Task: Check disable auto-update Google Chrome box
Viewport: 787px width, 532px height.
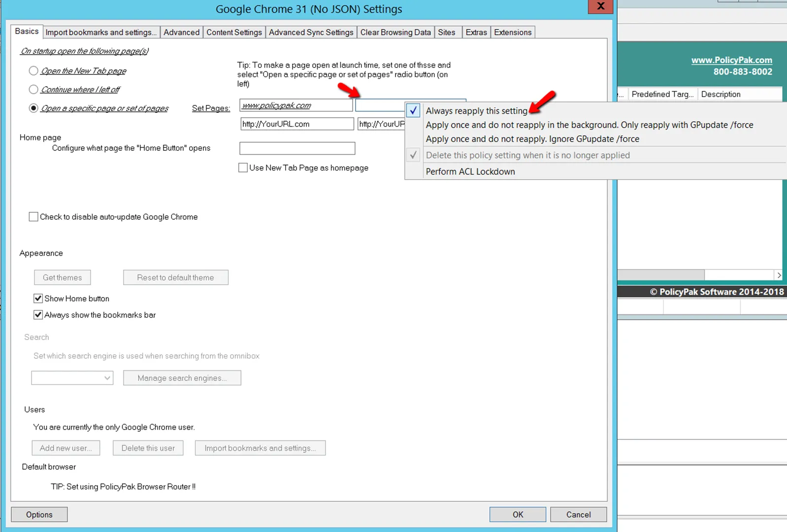Action: coord(33,217)
